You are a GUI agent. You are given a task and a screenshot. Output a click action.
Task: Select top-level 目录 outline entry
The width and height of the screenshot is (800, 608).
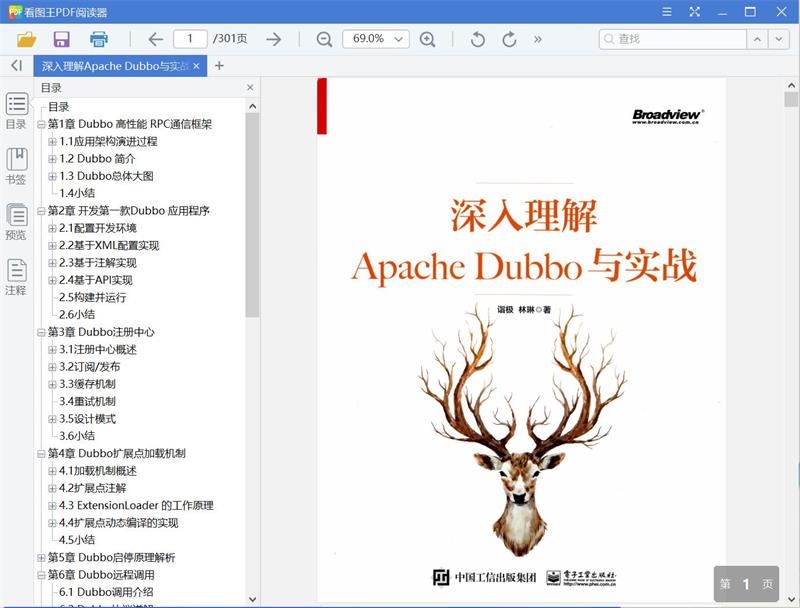point(59,107)
